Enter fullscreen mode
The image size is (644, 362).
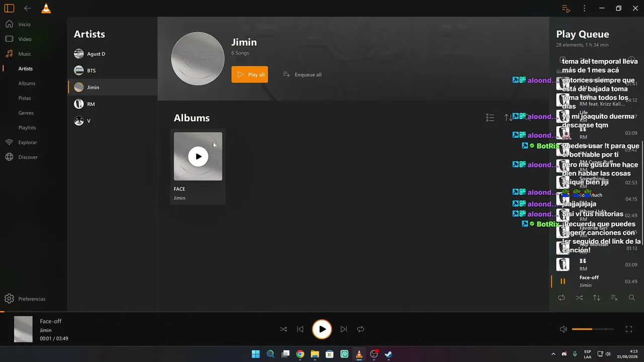[628, 329]
